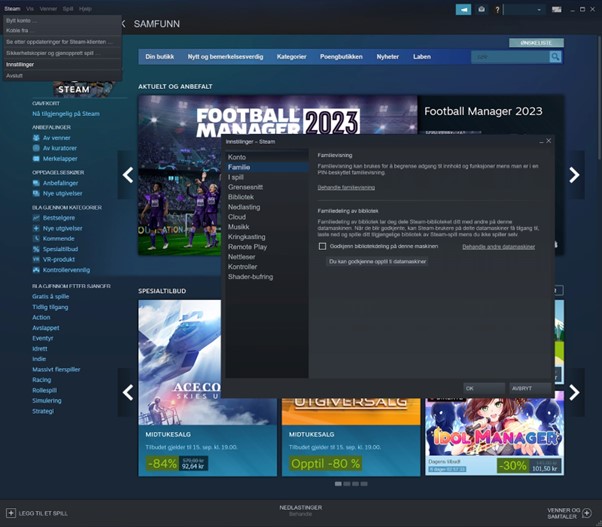Open the inbox envelope icon
The width and height of the screenshot is (602, 527).
click(481, 10)
